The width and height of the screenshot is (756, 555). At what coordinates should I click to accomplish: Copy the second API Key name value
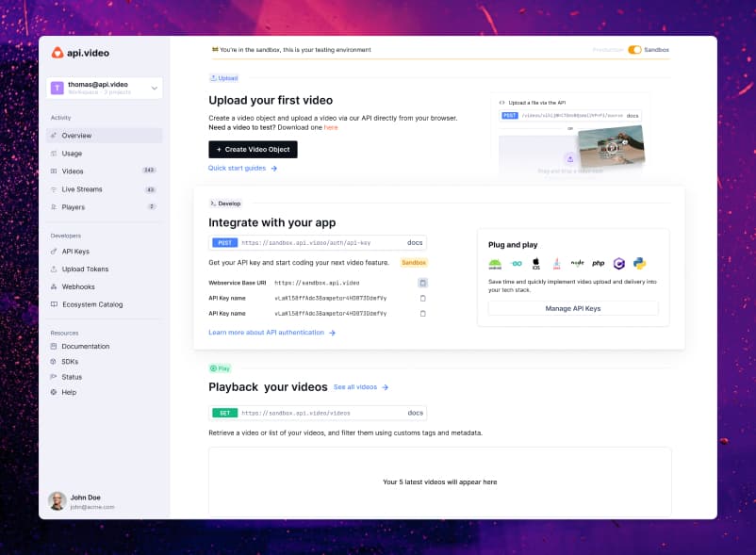click(423, 314)
